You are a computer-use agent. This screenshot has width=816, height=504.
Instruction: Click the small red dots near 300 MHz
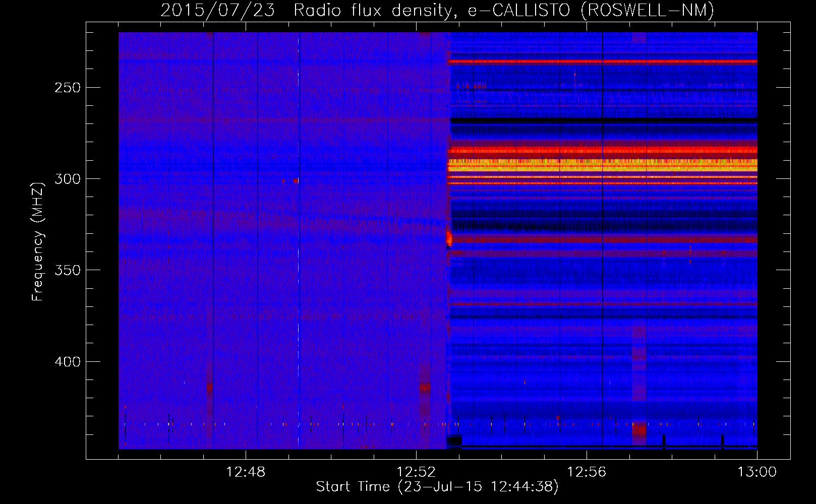(x=290, y=180)
